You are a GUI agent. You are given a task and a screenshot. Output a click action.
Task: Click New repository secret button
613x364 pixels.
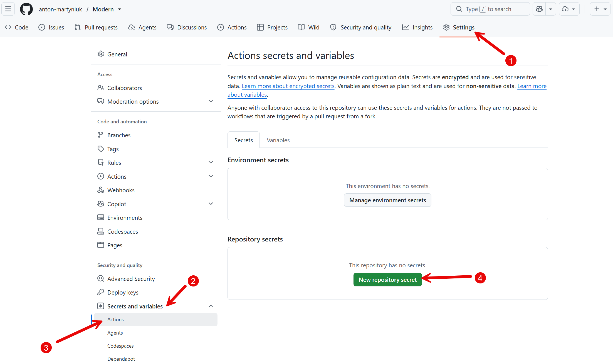387,280
